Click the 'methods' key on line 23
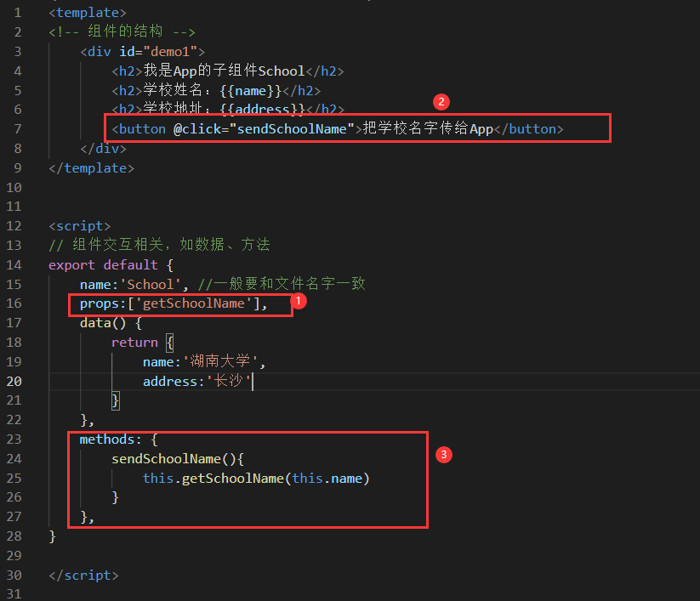Viewport: 700px width, 601px height. [107, 439]
